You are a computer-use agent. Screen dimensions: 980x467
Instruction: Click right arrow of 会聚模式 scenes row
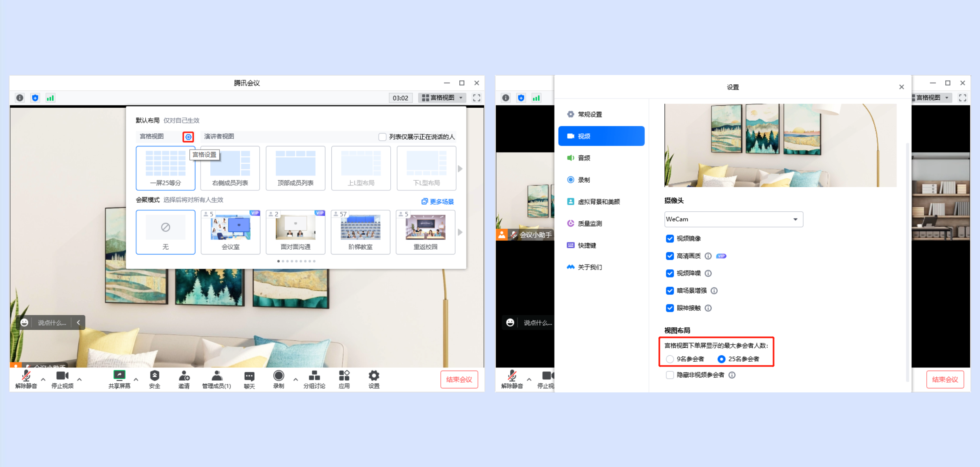[460, 232]
